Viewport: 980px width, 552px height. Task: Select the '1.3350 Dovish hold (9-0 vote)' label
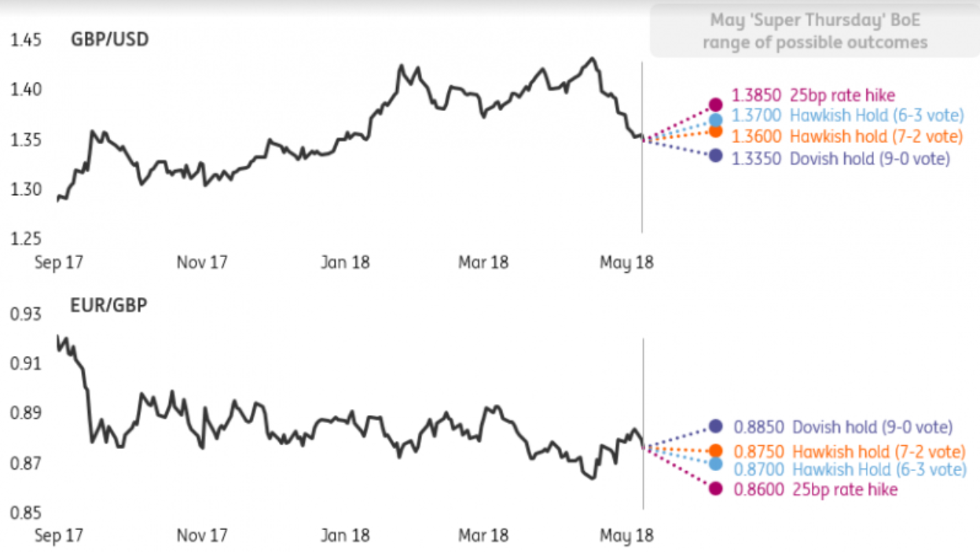point(840,159)
